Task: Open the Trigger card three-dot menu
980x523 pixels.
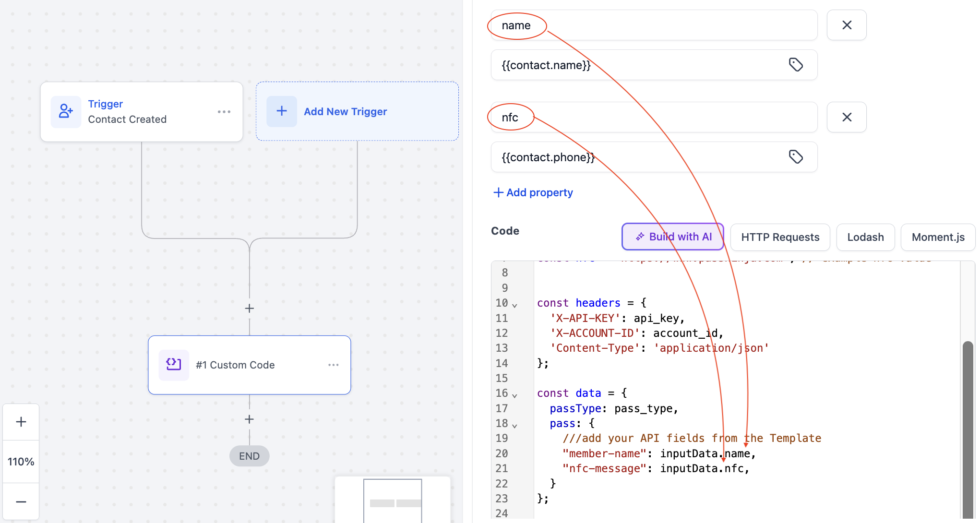Action: pos(224,112)
